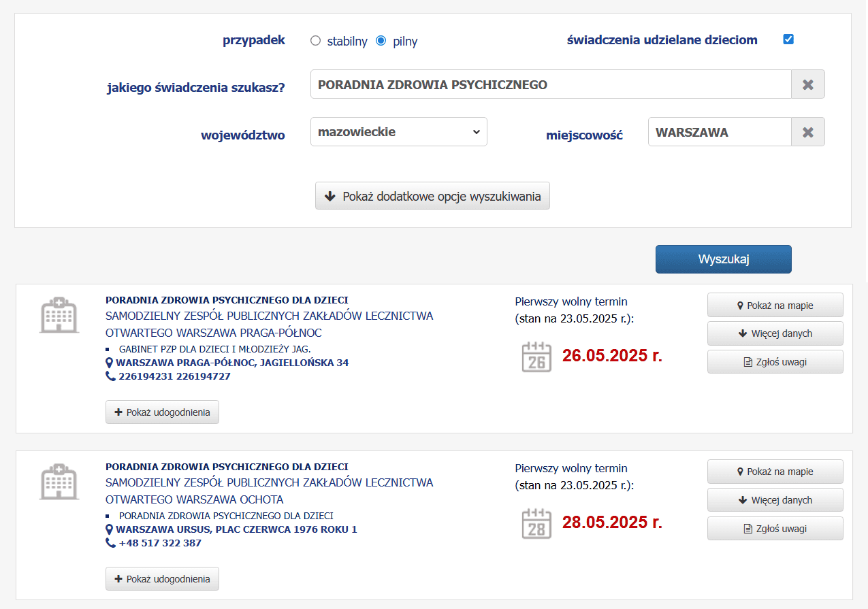Image resolution: width=868 pixels, height=609 pixels.
Task: Click the calendar icon showing day 26
Action: [536, 357]
